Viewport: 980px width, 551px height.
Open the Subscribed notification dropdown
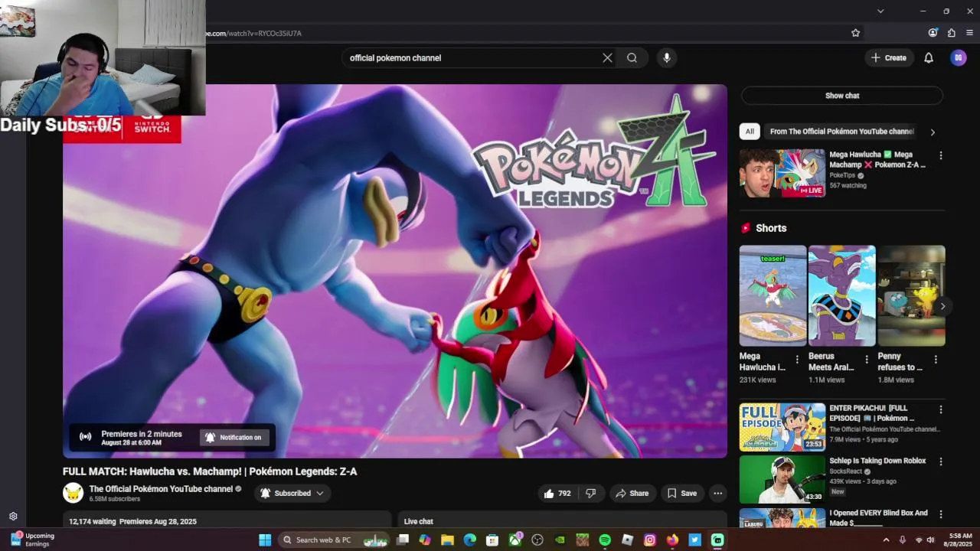click(x=292, y=494)
